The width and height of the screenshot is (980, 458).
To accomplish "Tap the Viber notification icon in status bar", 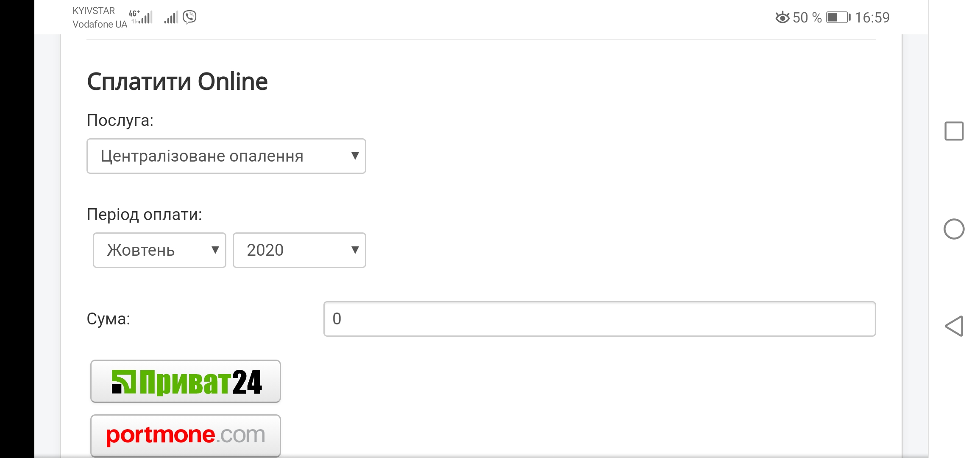I will tap(189, 17).
